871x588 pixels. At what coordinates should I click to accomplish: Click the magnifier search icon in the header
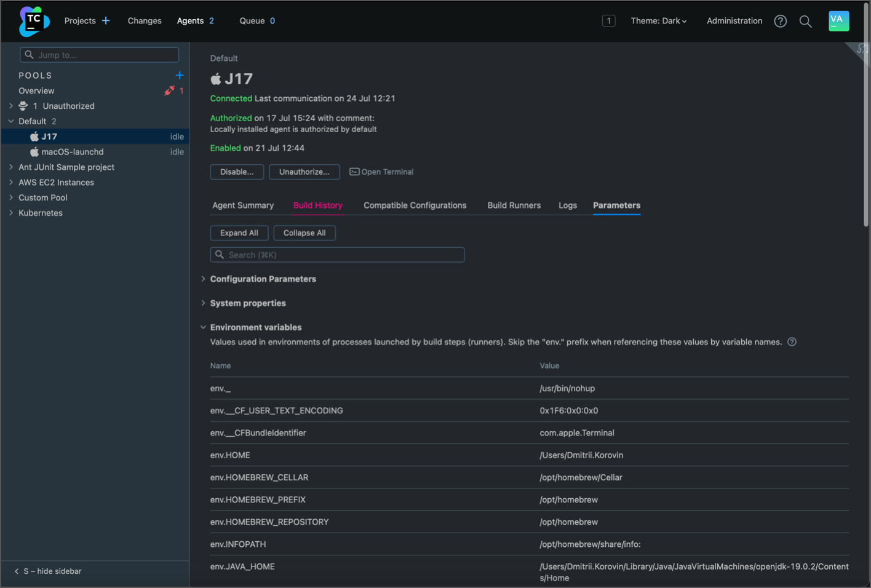806,21
